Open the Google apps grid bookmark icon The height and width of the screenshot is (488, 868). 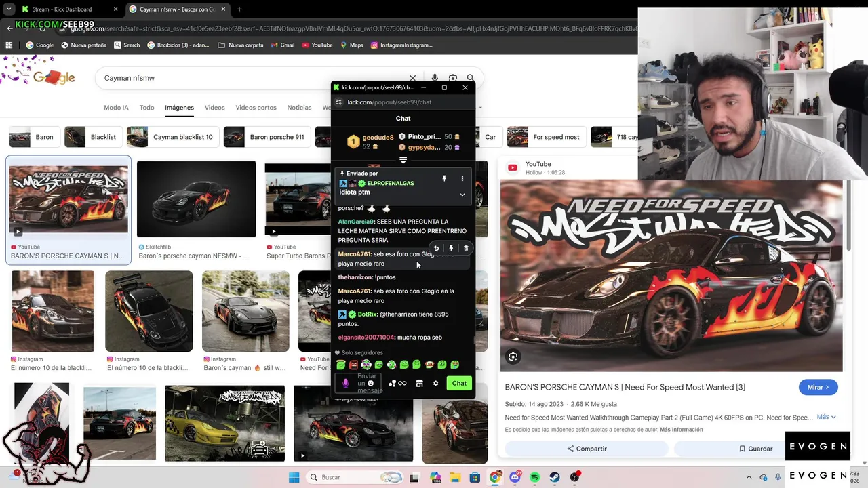(9, 45)
